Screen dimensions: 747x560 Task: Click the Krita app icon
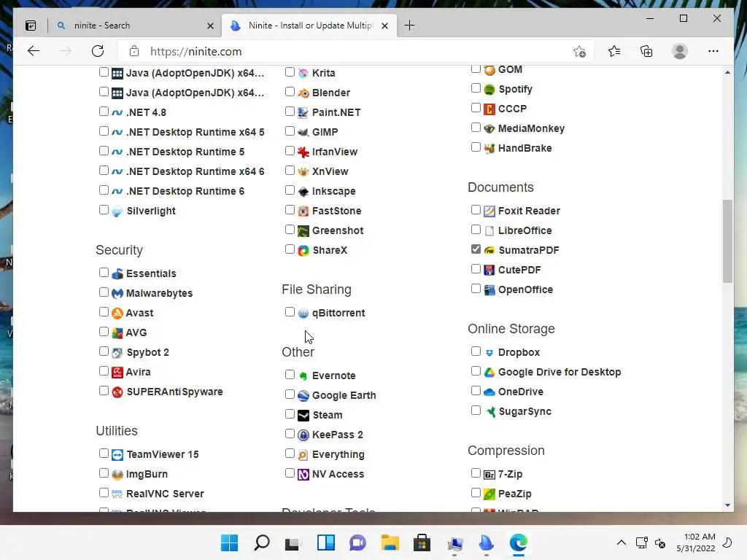[x=303, y=74]
